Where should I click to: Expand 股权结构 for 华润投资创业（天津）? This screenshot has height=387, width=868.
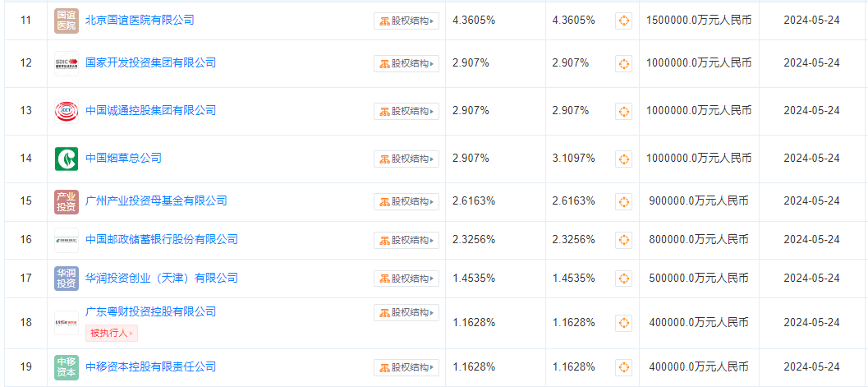tap(406, 279)
